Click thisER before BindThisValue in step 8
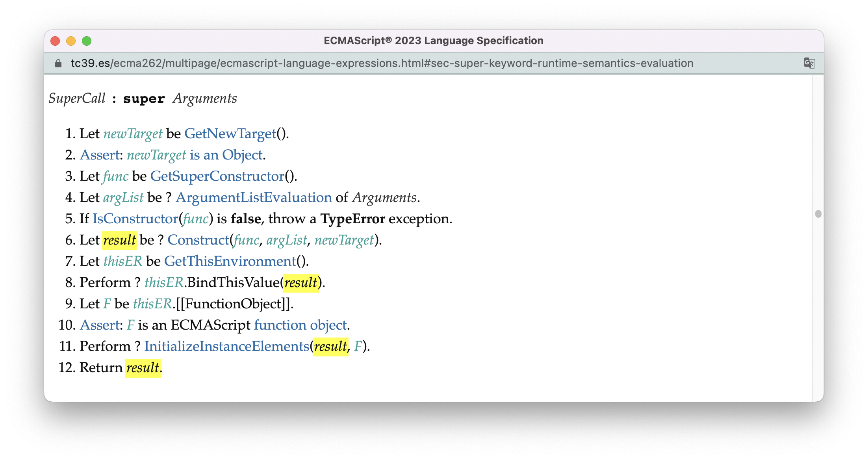 click(164, 282)
